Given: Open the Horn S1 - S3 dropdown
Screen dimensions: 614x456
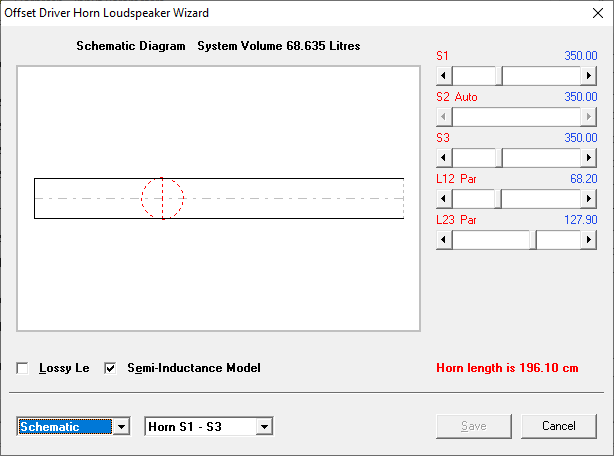Looking at the screenshot, I should (264, 427).
